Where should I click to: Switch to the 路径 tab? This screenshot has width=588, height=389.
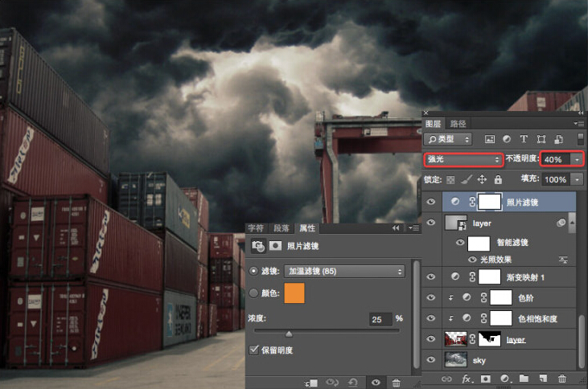(x=458, y=124)
